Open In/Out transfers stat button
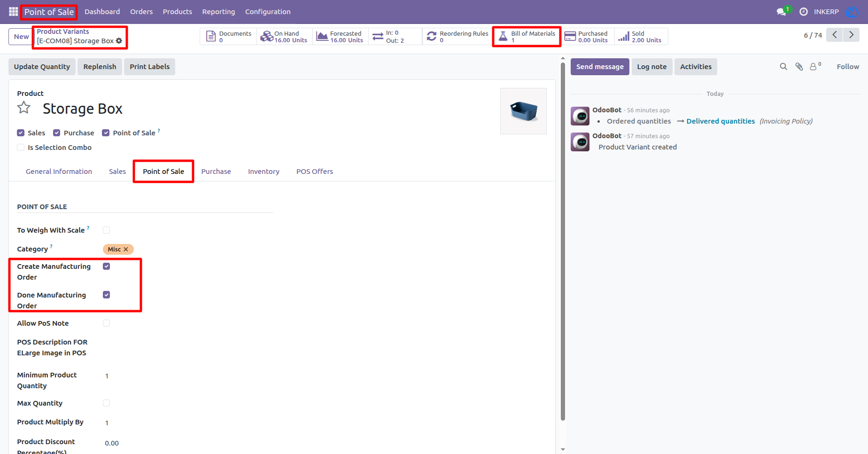 pos(395,37)
